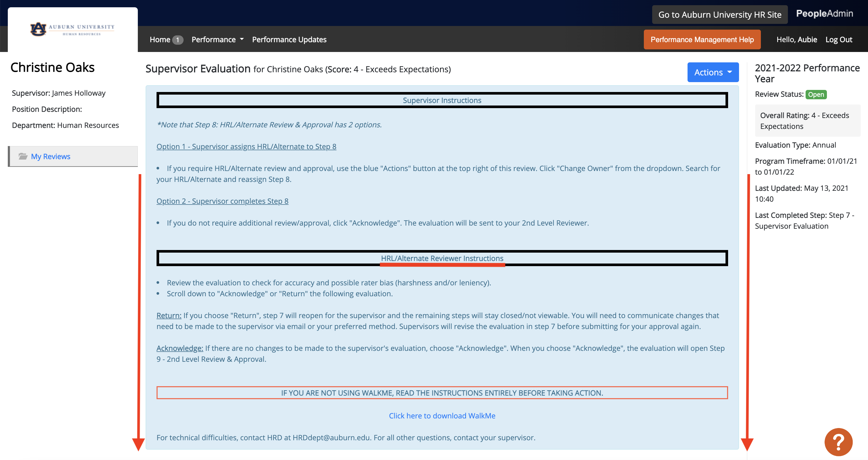The width and height of the screenshot is (868, 460).
Task: Click the orange question mark help icon
Action: coord(838,442)
